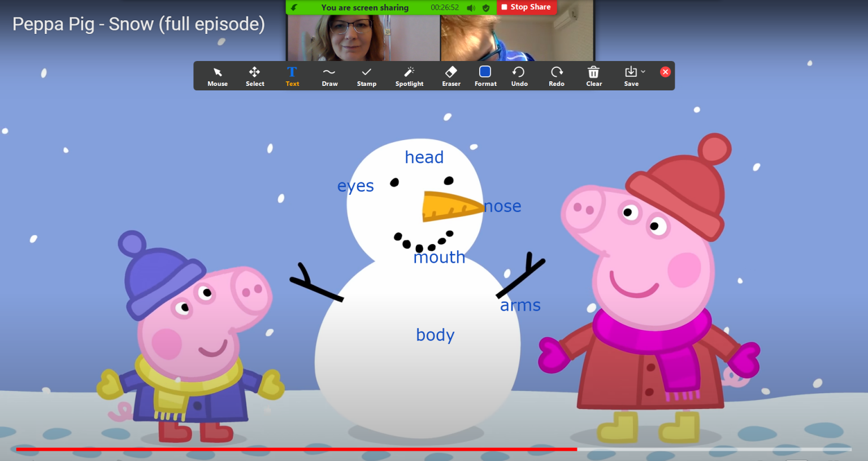Screen dimensions: 868x461
Task: Click the right participant video thumbnail
Action: point(517,38)
